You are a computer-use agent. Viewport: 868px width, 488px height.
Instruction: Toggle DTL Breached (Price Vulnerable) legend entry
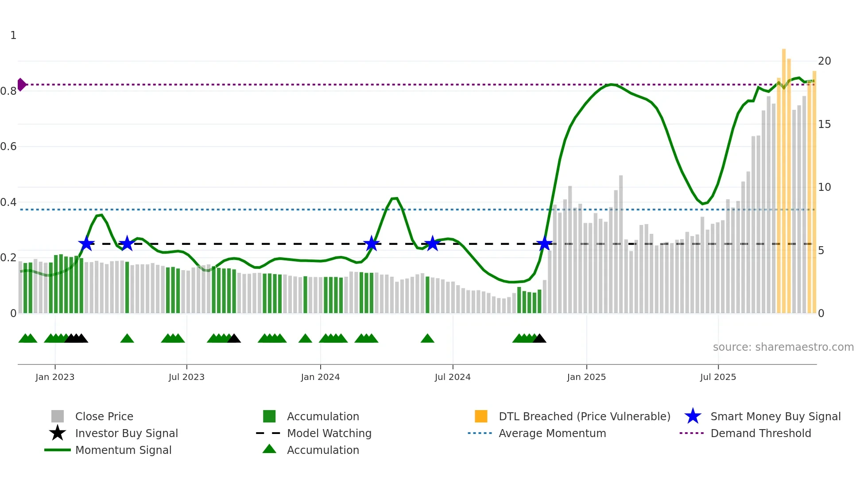click(584, 416)
